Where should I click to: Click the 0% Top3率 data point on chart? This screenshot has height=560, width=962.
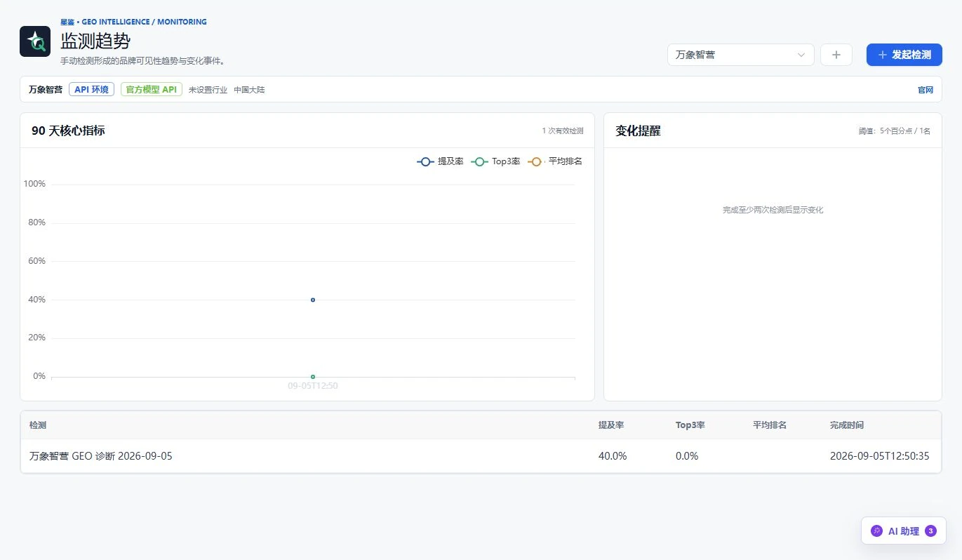[x=313, y=377]
